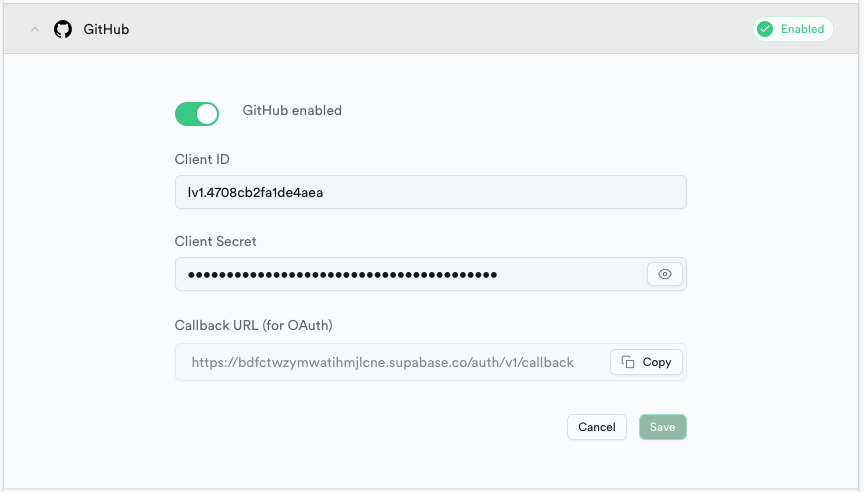Cancel the GitHub provider changes

(597, 427)
